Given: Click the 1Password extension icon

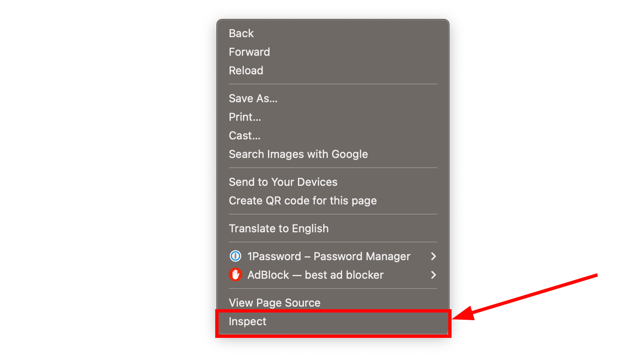Looking at the screenshot, I should [235, 256].
